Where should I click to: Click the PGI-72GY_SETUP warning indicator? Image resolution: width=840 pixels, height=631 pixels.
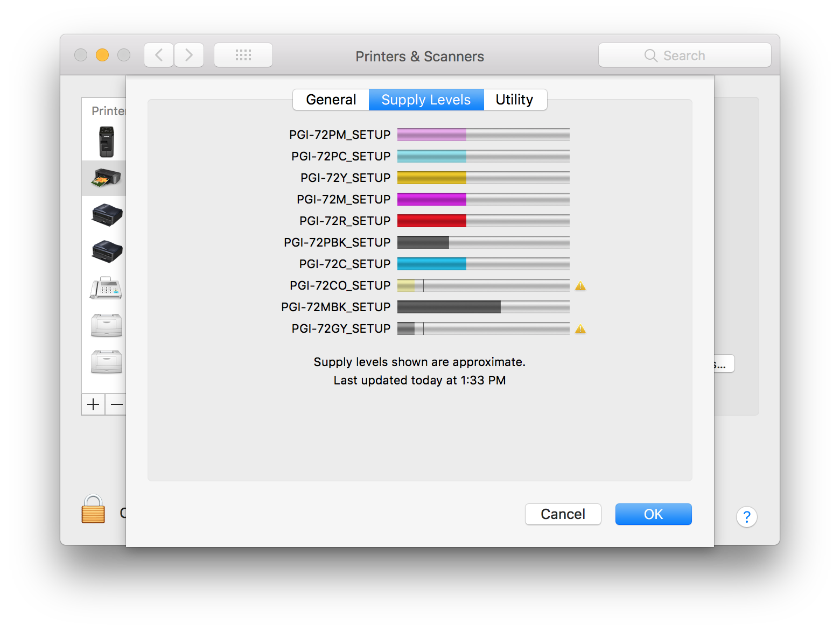(580, 328)
